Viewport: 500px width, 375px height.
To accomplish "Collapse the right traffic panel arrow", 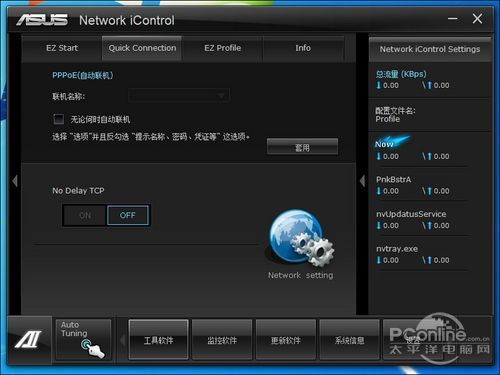I will (x=363, y=181).
